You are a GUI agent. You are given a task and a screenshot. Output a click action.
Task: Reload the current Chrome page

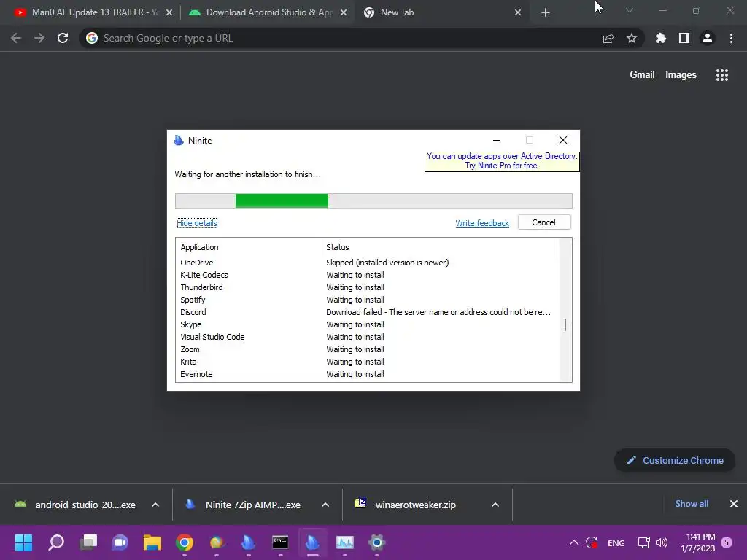point(63,38)
